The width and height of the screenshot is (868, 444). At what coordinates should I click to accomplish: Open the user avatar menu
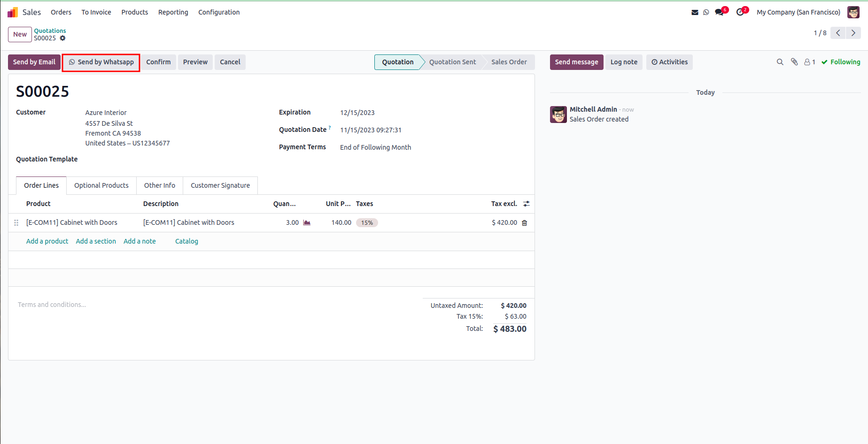pos(853,12)
